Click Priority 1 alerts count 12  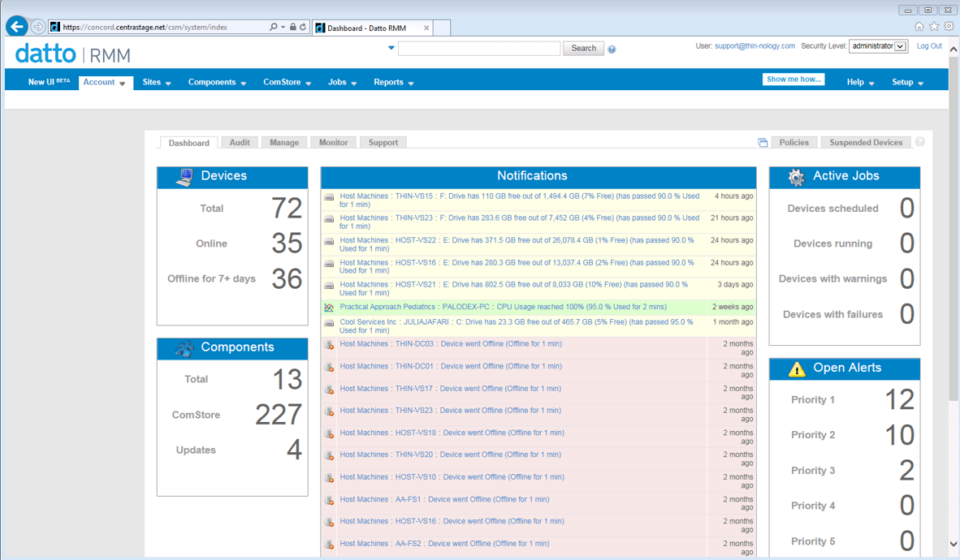pyautogui.click(x=899, y=399)
